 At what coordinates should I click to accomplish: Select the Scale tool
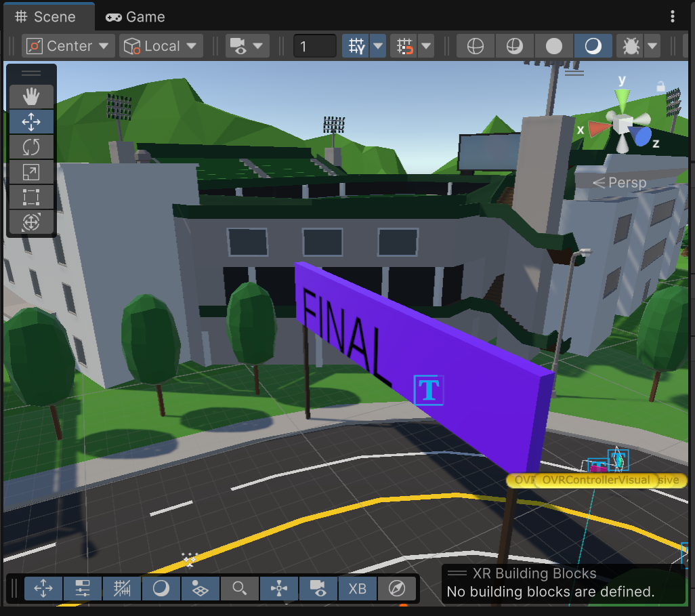31,172
